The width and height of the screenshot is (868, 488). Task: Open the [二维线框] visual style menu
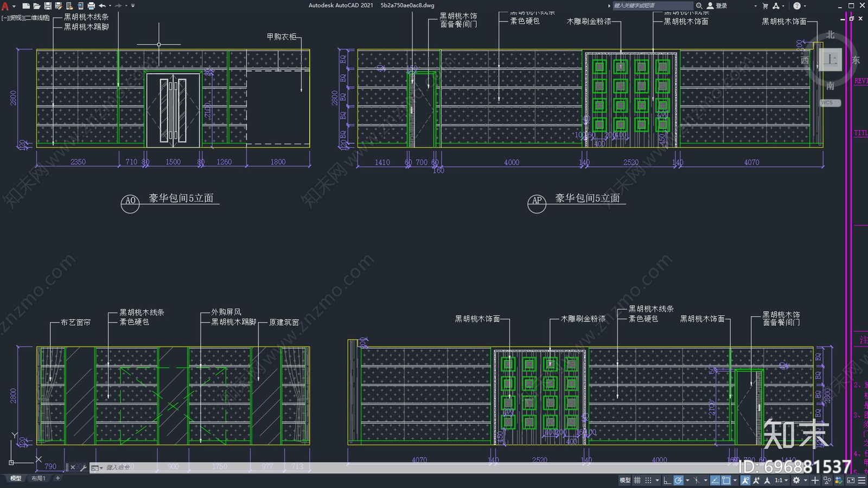coord(37,18)
